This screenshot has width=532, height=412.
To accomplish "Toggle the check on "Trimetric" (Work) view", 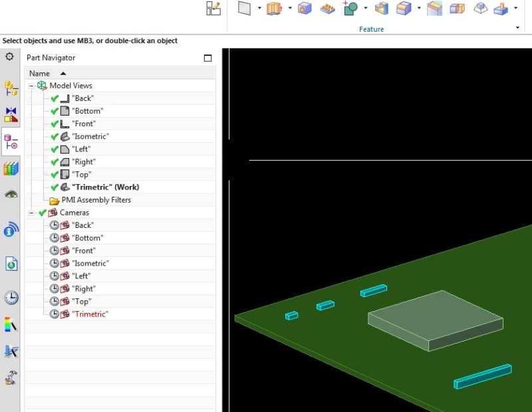I will pos(55,187).
